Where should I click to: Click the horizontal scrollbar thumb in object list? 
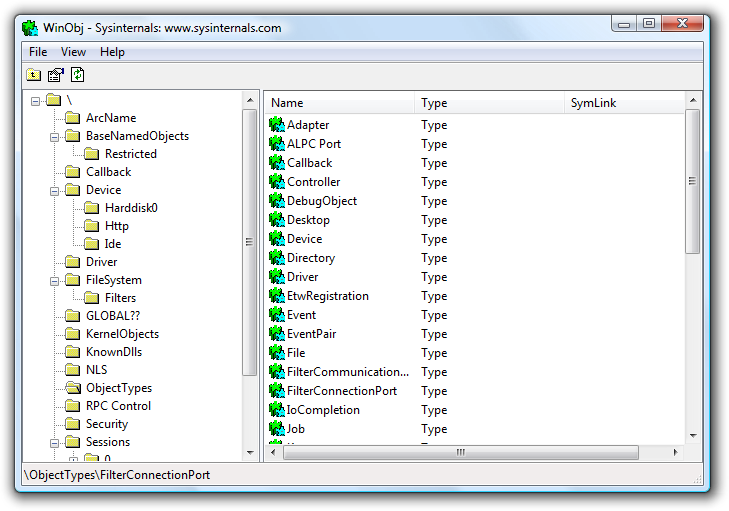(460, 452)
